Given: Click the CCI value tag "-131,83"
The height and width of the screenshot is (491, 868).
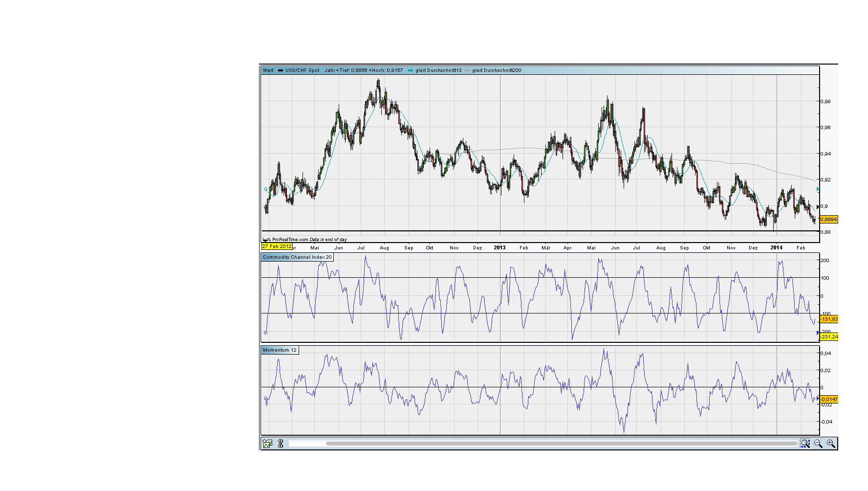Looking at the screenshot, I should pos(829,319).
